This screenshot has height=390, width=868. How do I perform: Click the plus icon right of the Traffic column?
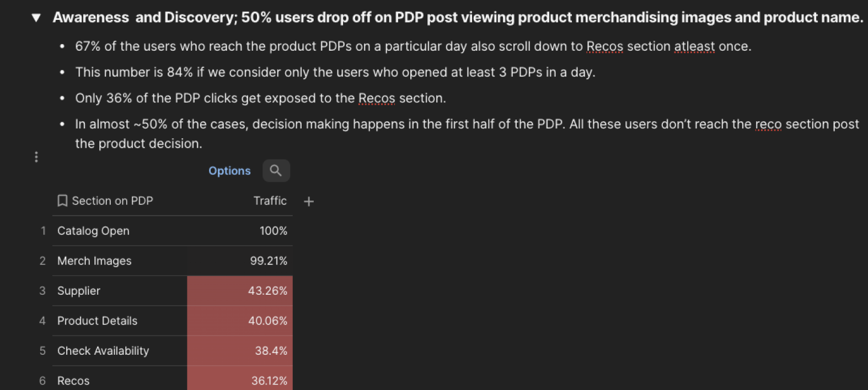pyautogui.click(x=308, y=202)
